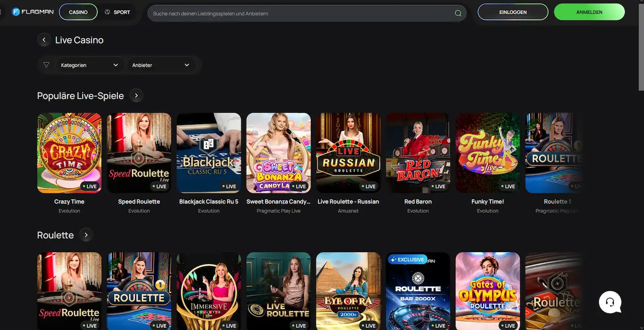Open the blue Roulette thumbnail in the Roulette section
Image resolution: width=644 pixels, height=330 pixels.
pyautogui.click(x=139, y=291)
